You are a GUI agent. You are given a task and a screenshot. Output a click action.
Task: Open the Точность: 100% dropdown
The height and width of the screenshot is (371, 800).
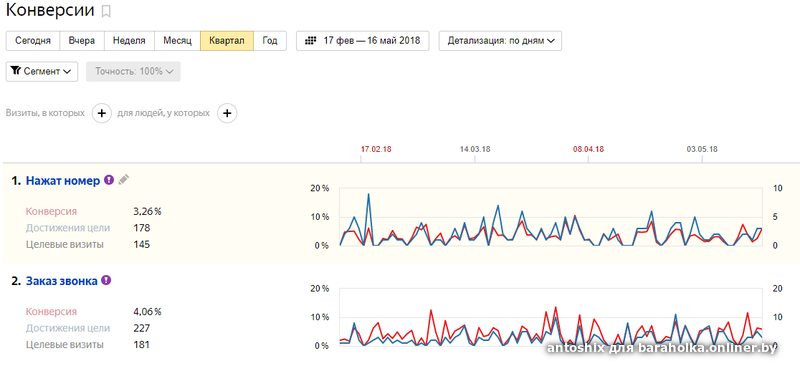133,71
